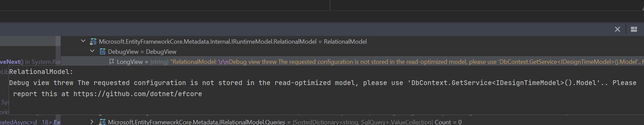Toggle the panel layout icon beside the X
644x125 pixels.
(634, 29)
